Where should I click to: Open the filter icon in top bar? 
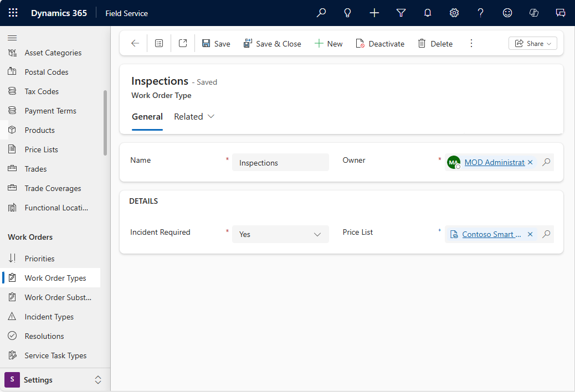pyautogui.click(x=401, y=12)
